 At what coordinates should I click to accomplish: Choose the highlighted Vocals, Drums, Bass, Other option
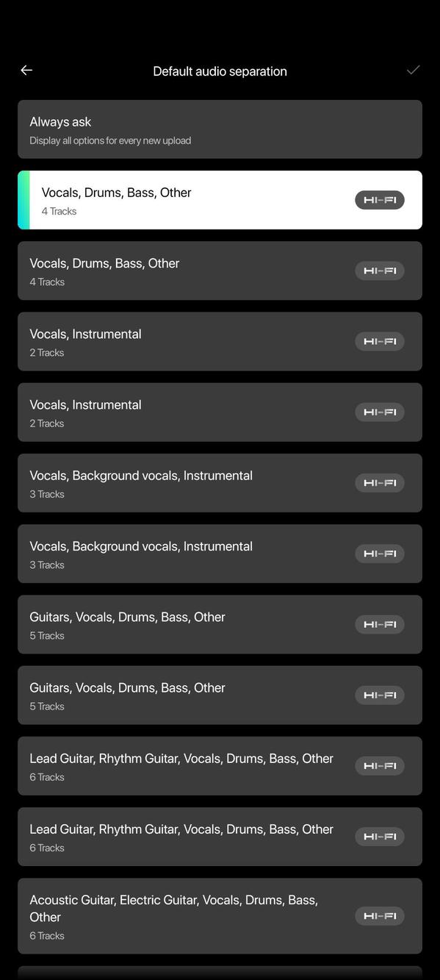tap(220, 200)
